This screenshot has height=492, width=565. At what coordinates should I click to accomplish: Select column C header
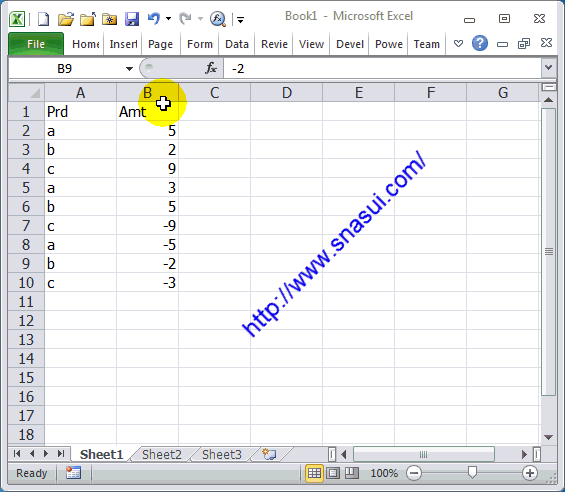click(x=214, y=93)
